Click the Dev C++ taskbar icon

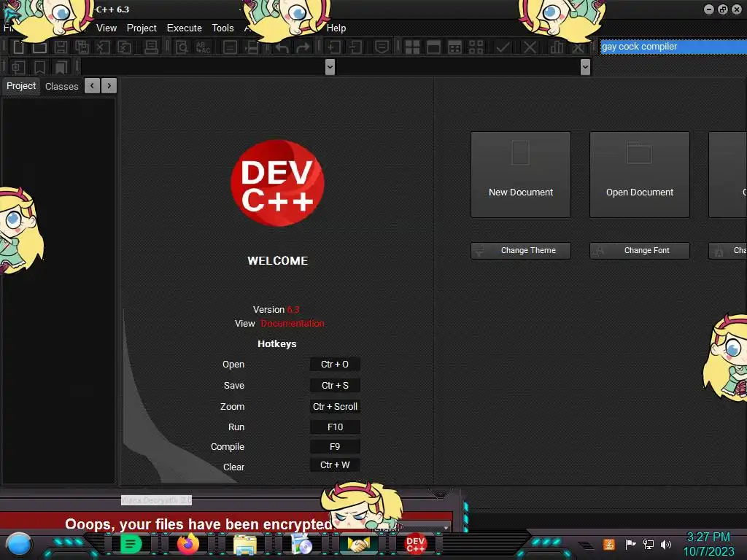415,544
